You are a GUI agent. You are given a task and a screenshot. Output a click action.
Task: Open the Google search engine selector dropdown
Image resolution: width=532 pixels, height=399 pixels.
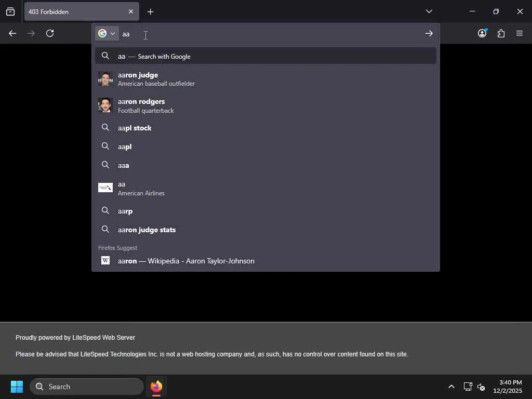coord(107,33)
